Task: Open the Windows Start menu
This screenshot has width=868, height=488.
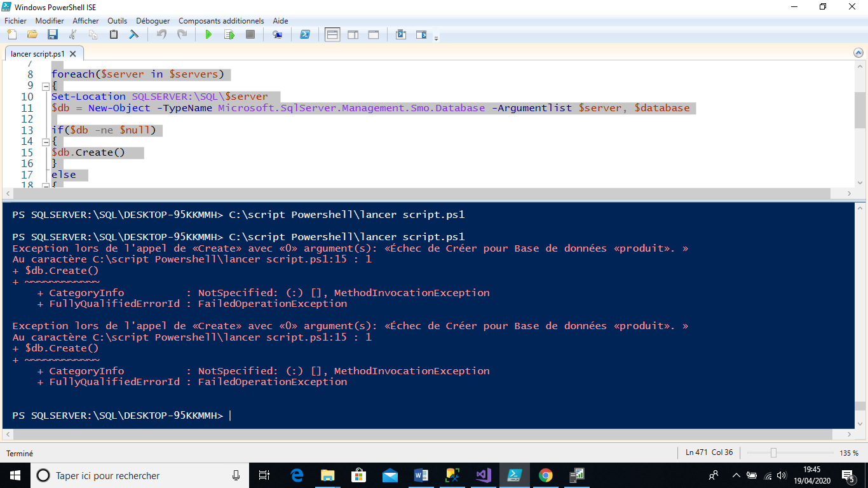Action: tap(15, 475)
